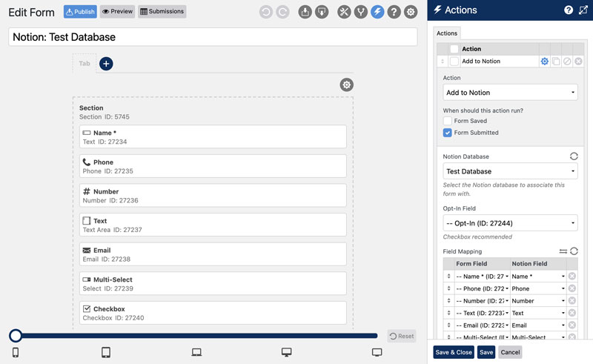Open the Number Notion field dropdown
Screen dimensions: 593x364
click(x=538, y=301)
